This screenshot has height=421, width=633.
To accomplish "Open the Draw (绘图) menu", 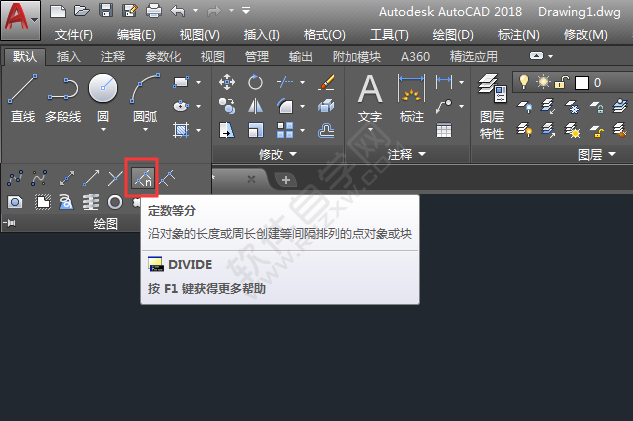I will [453, 35].
